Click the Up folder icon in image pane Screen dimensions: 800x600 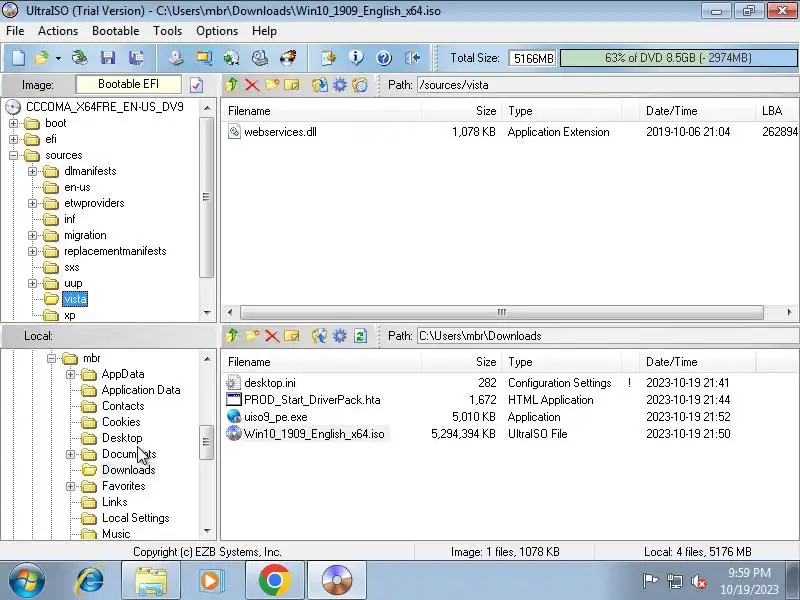(232, 85)
